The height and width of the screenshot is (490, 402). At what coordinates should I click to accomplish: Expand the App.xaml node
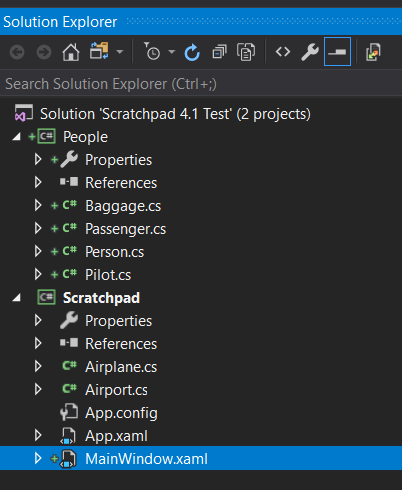(38, 435)
